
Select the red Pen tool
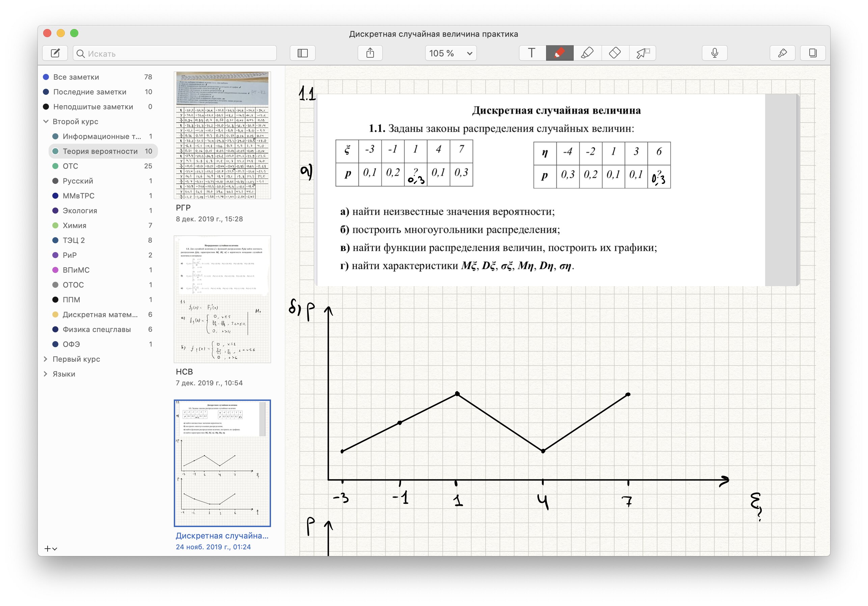pyautogui.click(x=560, y=53)
